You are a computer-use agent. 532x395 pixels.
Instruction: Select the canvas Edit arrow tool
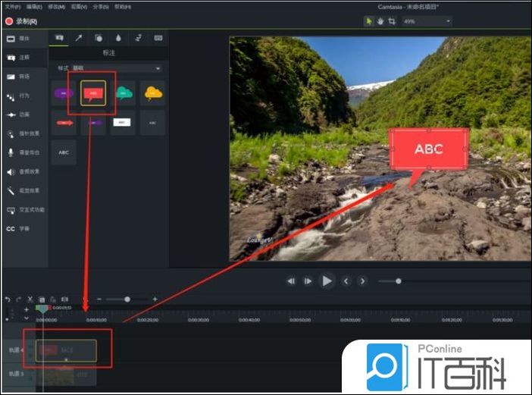[x=369, y=21]
